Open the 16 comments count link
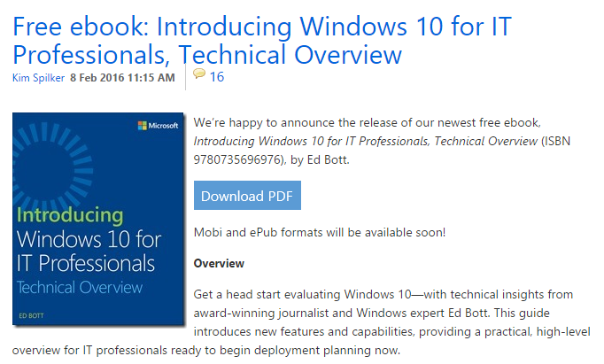 [x=216, y=77]
